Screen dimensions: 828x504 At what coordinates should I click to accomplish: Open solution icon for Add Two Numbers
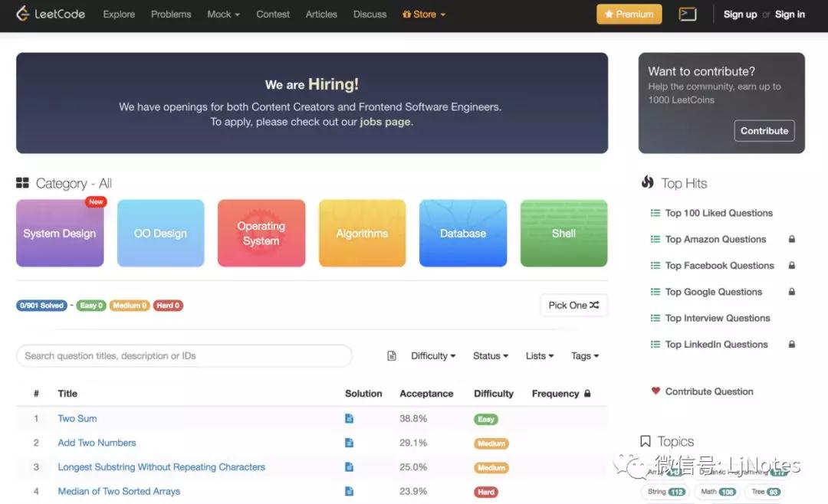[350, 443]
